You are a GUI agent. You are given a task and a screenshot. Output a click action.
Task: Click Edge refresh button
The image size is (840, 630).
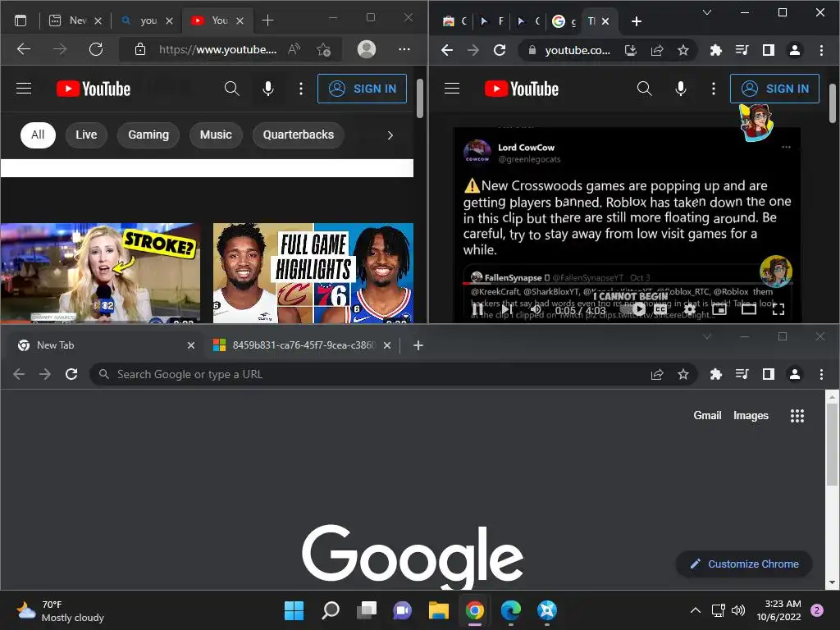click(96, 49)
